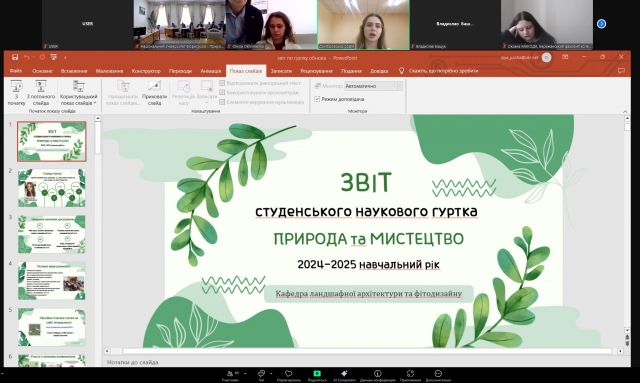Image resolution: width=640 pixels, height=383 pixels.
Task: Open the Анімація ribbon tab
Action: click(x=211, y=71)
